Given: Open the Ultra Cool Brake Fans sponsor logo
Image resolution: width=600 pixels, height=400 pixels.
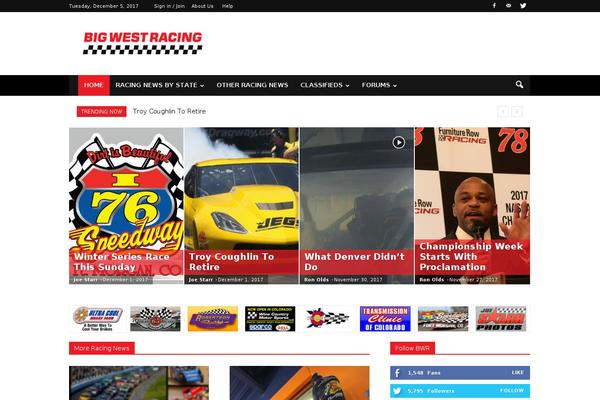Looking at the screenshot, I should (x=98, y=318).
